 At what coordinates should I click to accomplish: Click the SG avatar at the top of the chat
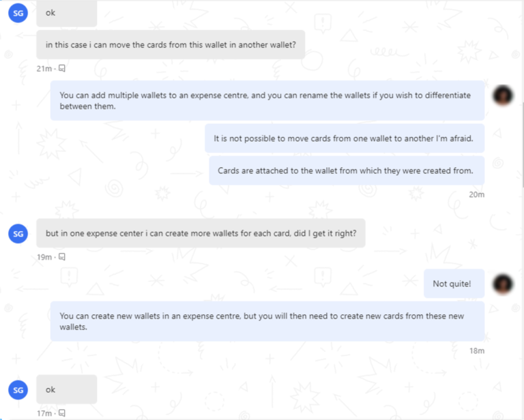coord(18,12)
